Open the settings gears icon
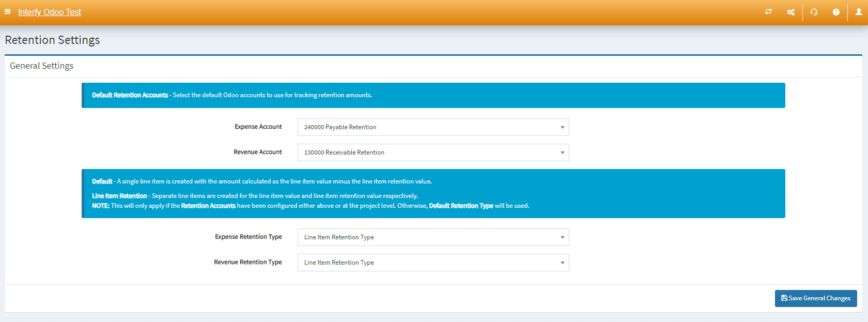 pyautogui.click(x=791, y=12)
